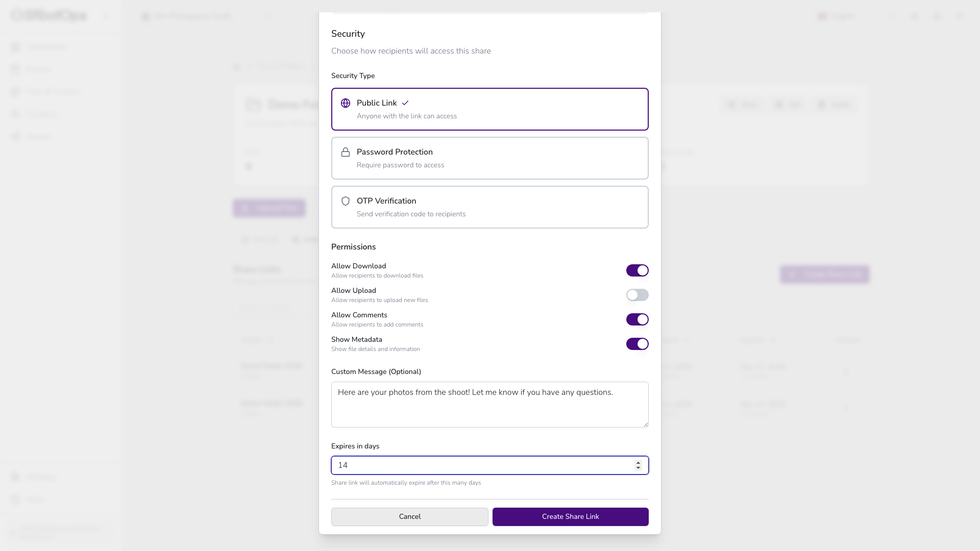Choose the OTP Verification title text
980x551 pixels.
(x=386, y=201)
